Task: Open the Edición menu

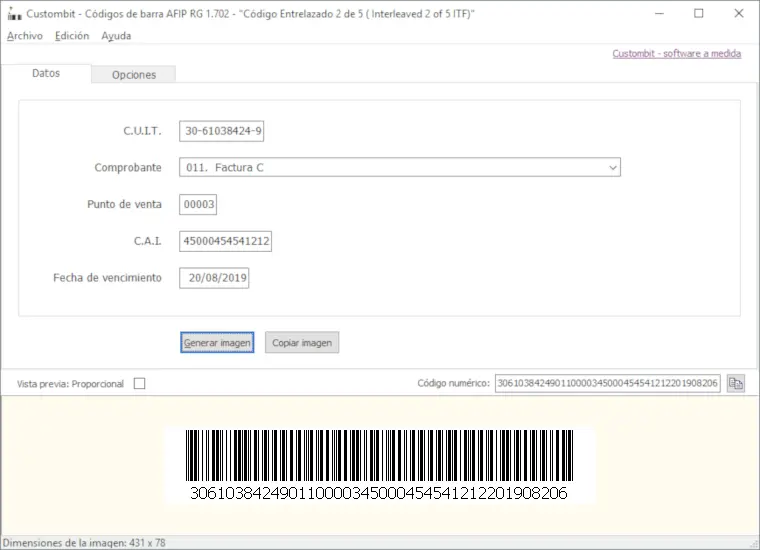Action: [72, 36]
